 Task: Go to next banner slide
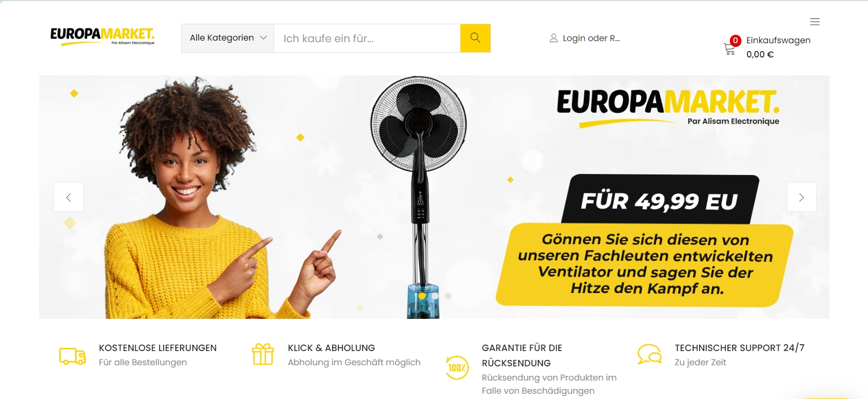(x=802, y=197)
